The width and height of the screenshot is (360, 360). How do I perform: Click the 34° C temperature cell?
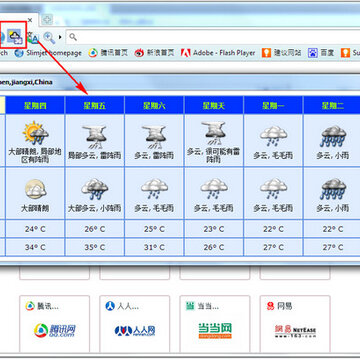pyautogui.click(x=35, y=247)
